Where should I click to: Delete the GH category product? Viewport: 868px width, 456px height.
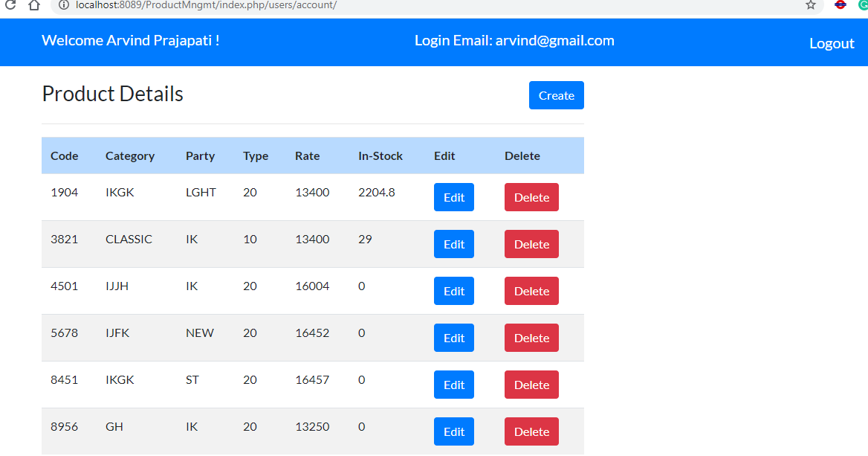click(x=531, y=431)
